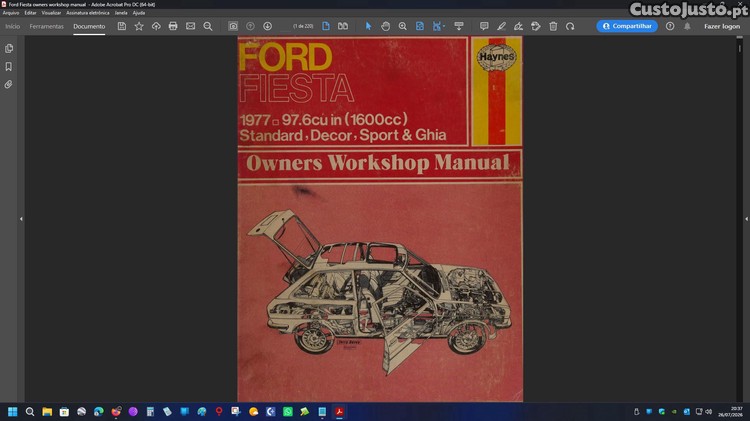Screen dimensions: 750x421
Task: Send the file by email envelope icon
Action: pos(190,26)
